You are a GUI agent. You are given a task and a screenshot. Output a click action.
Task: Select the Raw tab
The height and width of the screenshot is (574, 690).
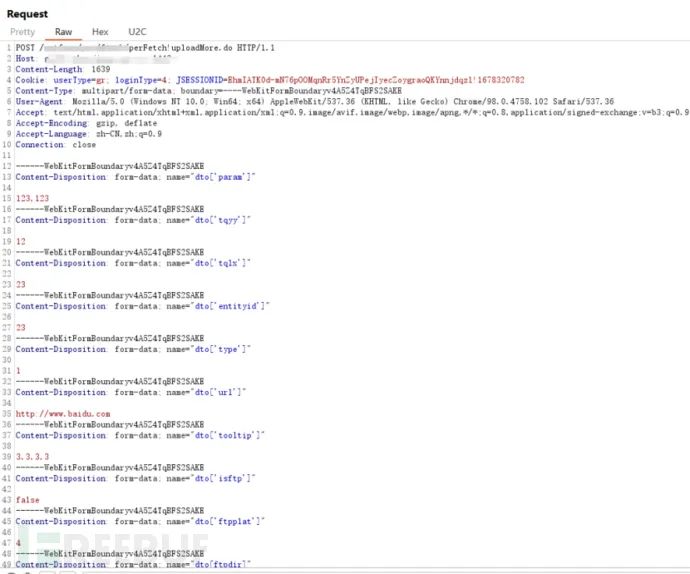[63, 32]
